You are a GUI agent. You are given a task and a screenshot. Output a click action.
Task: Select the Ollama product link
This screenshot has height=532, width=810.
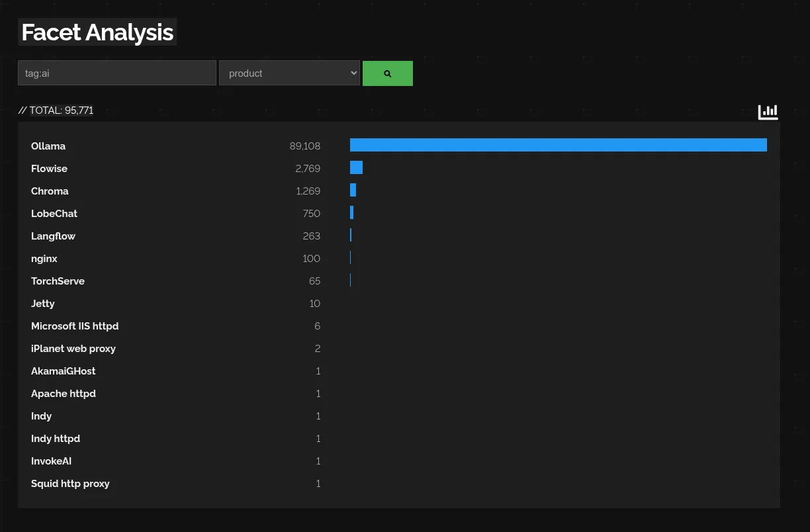tap(48, 146)
